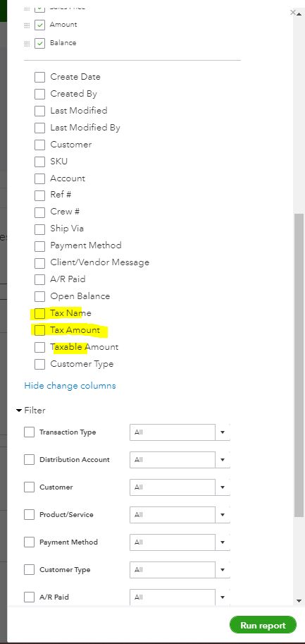The height and width of the screenshot is (644, 305).
Task: Click the drag handle beside Balance
Action: [x=27, y=44]
